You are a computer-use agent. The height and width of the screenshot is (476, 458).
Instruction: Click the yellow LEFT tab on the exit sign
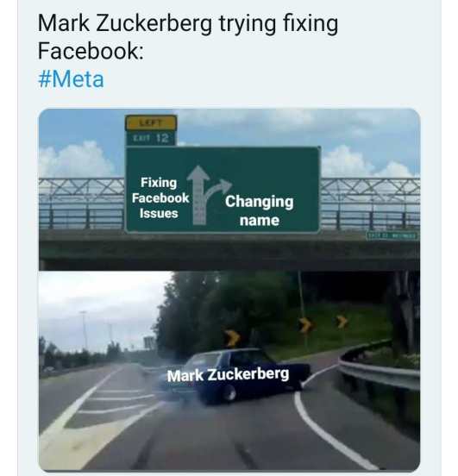point(151,123)
